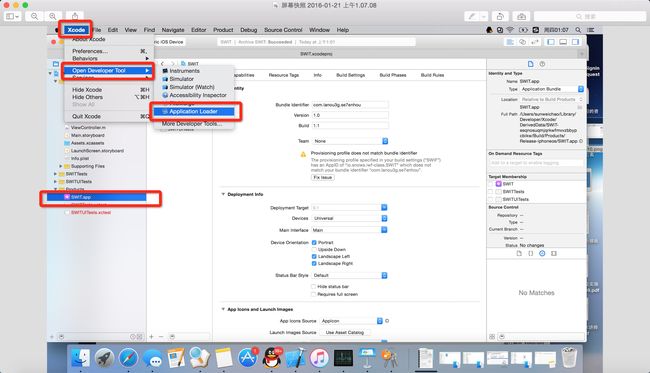This screenshot has height=373, width=650.
Task: Toggle the Xcode debug area panel icon
Action: point(563,42)
